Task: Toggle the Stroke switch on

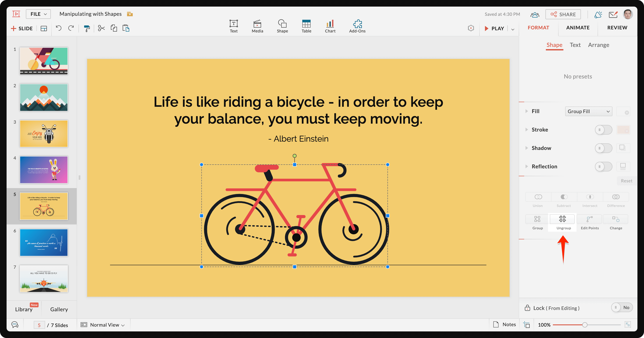Action: click(x=603, y=130)
